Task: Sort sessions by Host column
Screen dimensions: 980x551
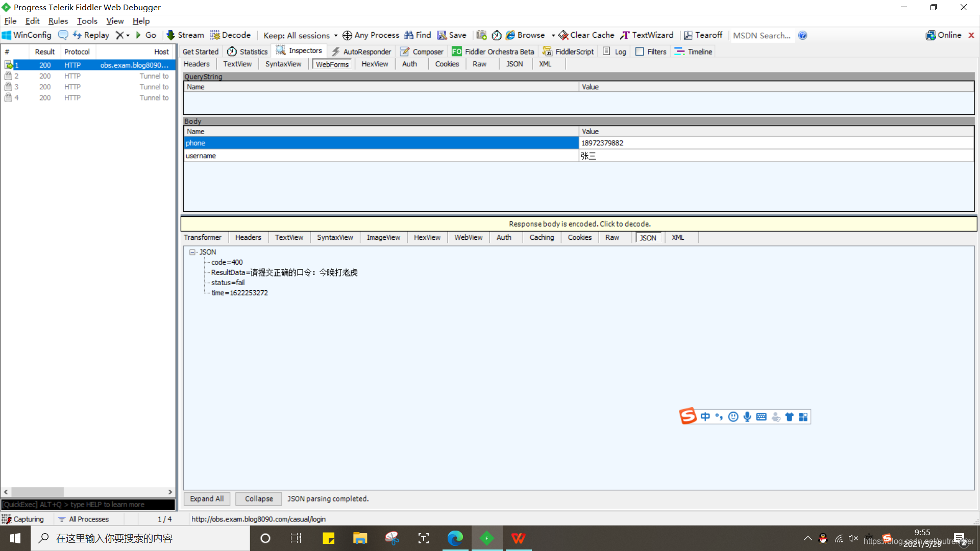Action: pos(135,52)
